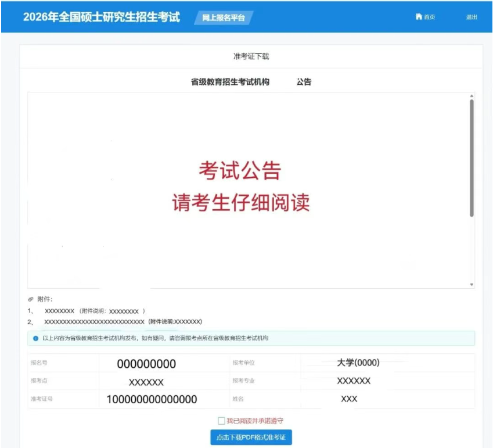Select the 网上报名平台 badge
The height and width of the screenshot is (448, 493).
(x=224, y=17)
